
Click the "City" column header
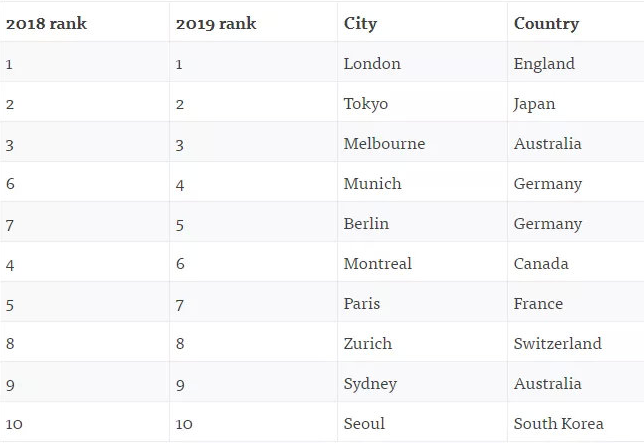click(360, 24)
